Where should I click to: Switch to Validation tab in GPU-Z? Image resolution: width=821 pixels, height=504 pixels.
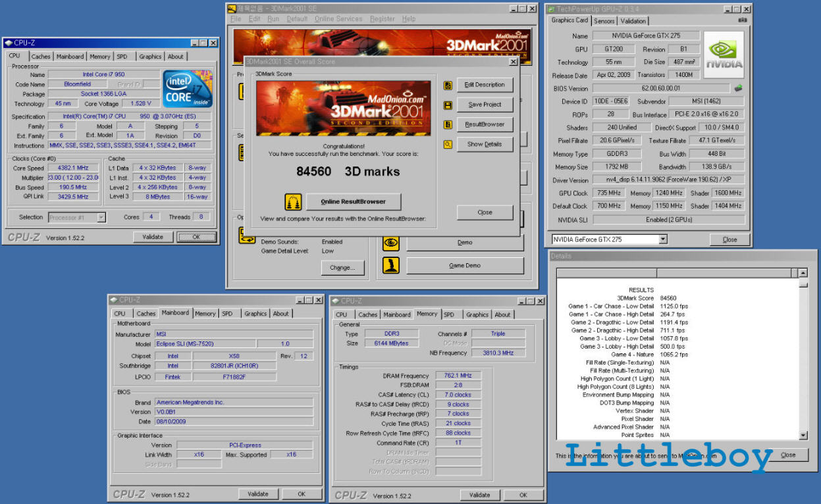(x=633, y=21)
